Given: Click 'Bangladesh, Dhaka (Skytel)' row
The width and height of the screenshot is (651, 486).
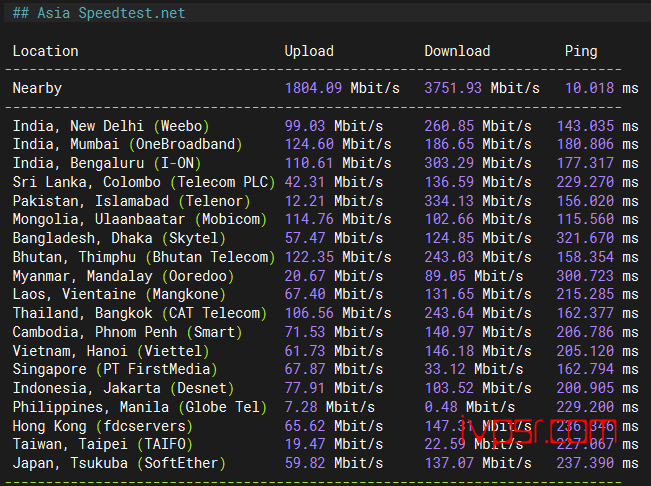Looking at the screenshot, I should tap(119, 238).
